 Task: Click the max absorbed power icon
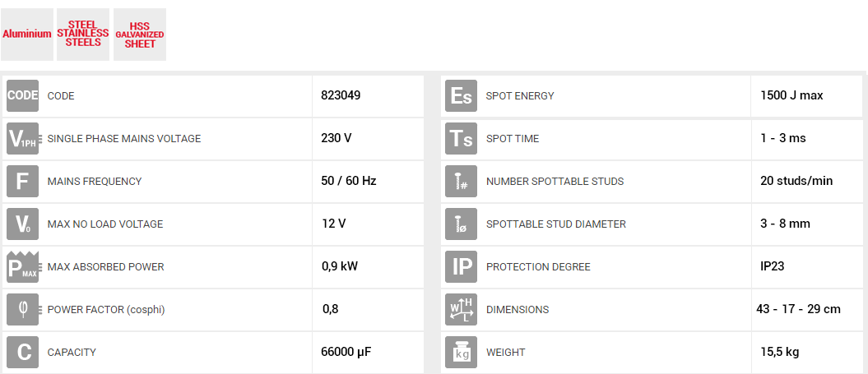click(x=22, y=266)
